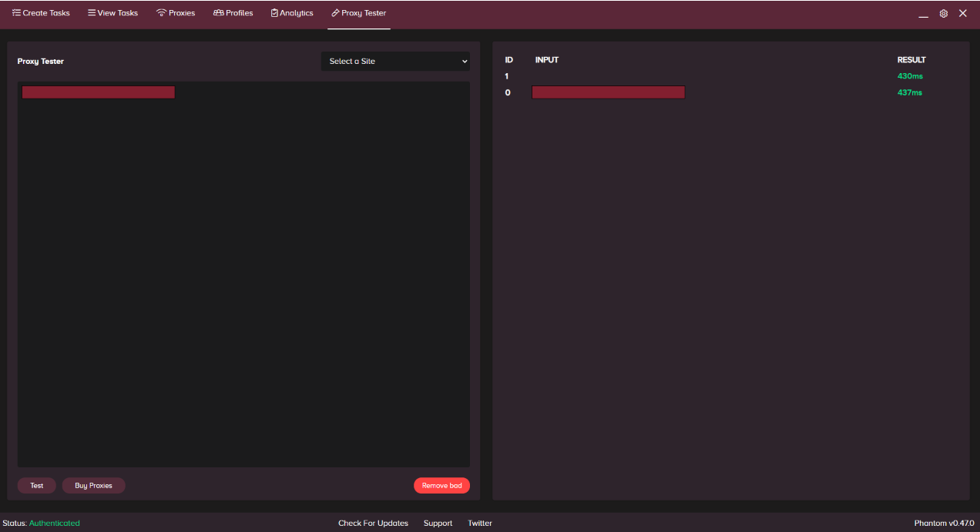Click the View Tasks list icon
Viewport: 980px width, 532px height.
coord(92,13)
